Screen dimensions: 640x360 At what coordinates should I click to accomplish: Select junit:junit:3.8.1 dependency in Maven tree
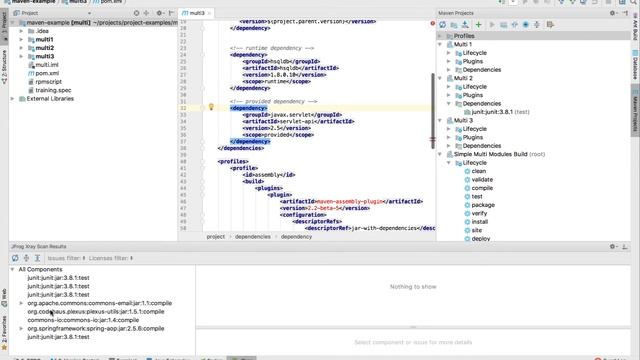tap(497, 112)
